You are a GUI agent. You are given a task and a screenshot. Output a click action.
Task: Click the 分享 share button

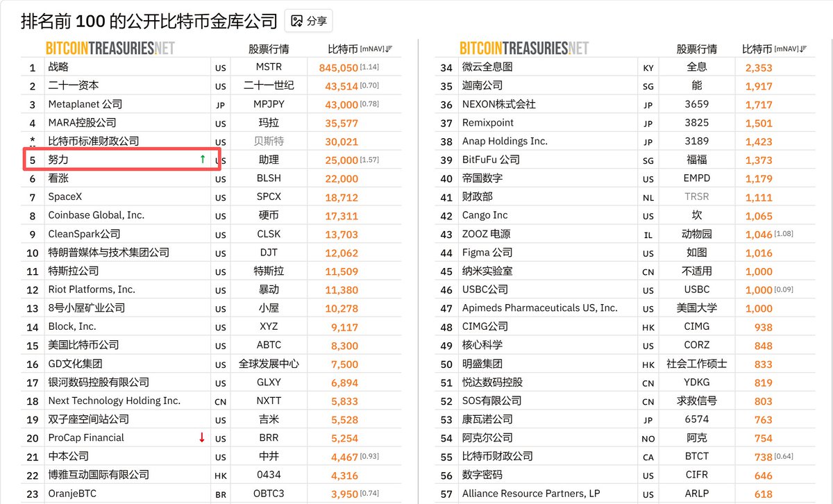click(308, 22)
